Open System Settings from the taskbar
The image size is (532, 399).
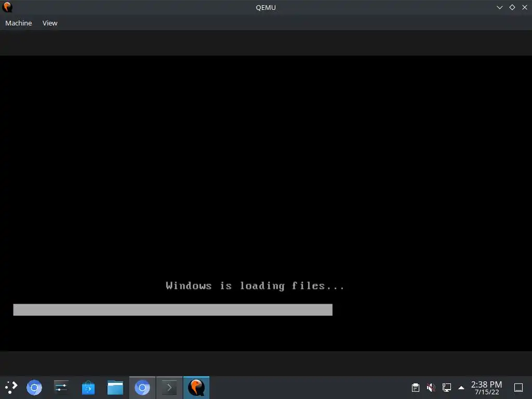[61, 387]
